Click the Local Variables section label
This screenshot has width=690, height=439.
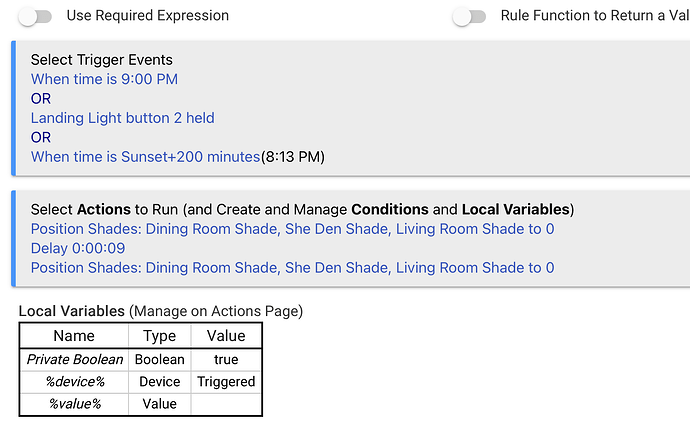click(72, 312)
